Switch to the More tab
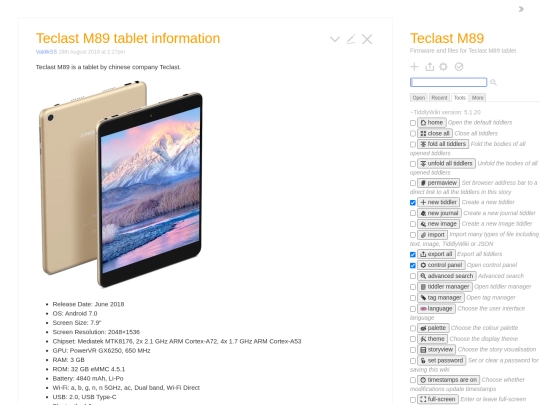The width and height of the screenshot is (540, 405). tap(477, 98)
